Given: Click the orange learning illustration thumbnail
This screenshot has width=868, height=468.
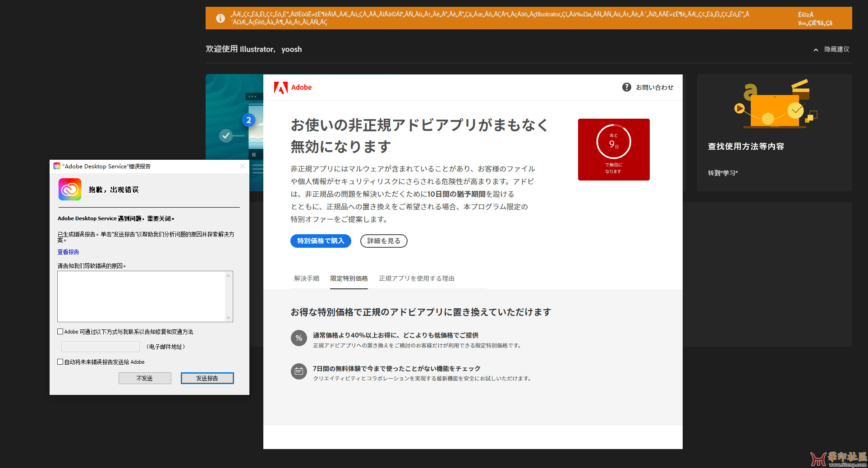Looking at the screenshot, I should tap(775, 104).
